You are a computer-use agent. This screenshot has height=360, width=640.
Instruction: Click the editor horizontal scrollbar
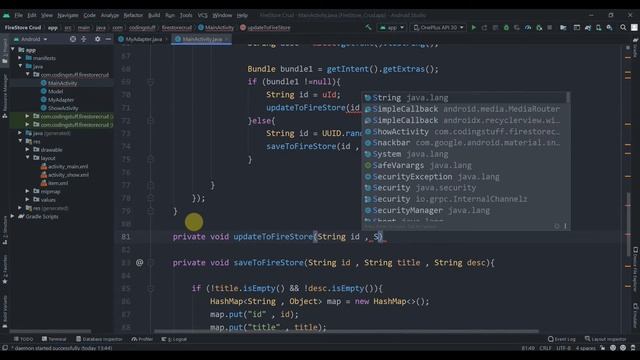[x=346, y=331]
